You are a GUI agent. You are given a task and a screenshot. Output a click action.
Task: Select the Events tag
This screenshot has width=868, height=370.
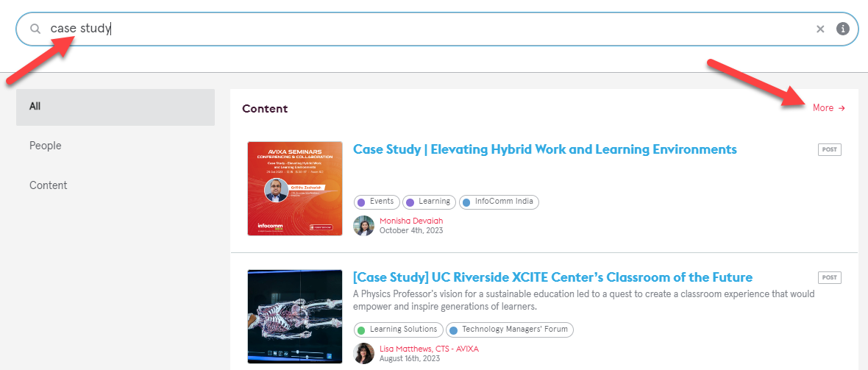point(377,202)
